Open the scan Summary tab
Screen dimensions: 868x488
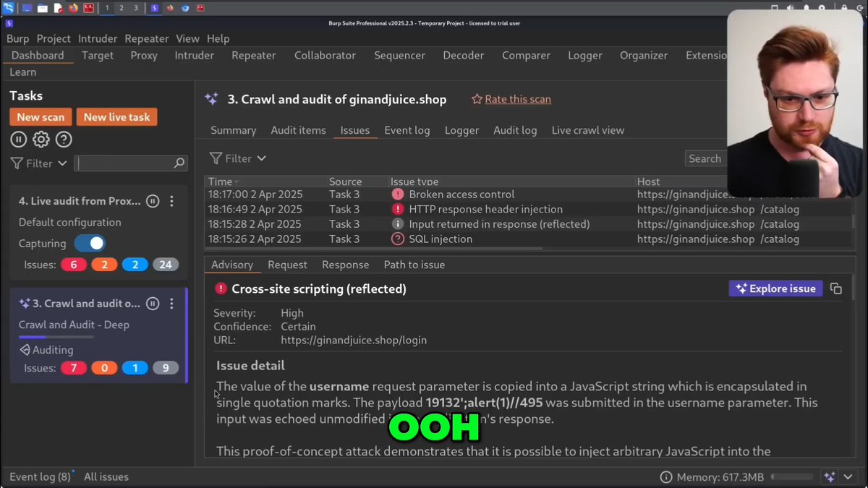(x=233, y=130)
